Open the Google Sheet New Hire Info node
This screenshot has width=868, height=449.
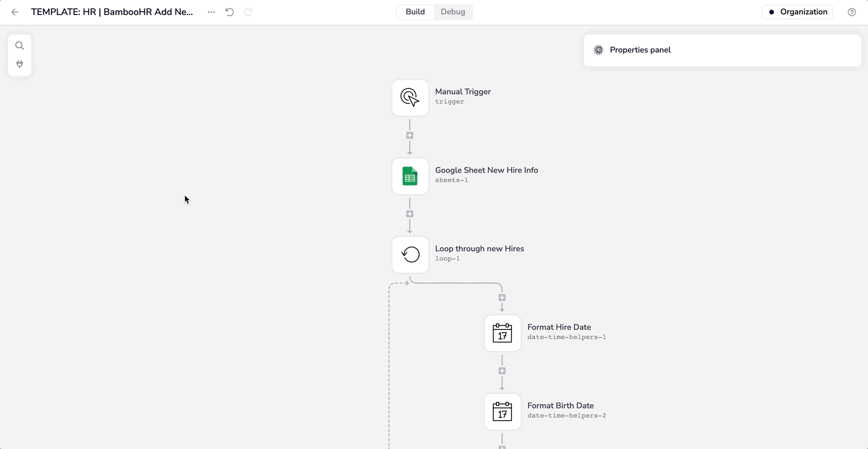click(x=410, y=176)
